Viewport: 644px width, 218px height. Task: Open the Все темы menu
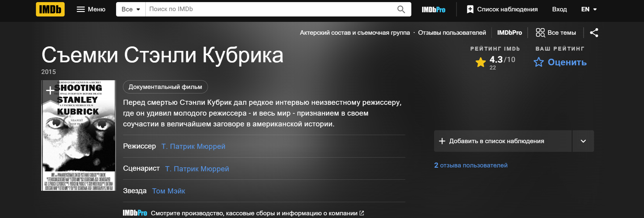pos(556,33)
